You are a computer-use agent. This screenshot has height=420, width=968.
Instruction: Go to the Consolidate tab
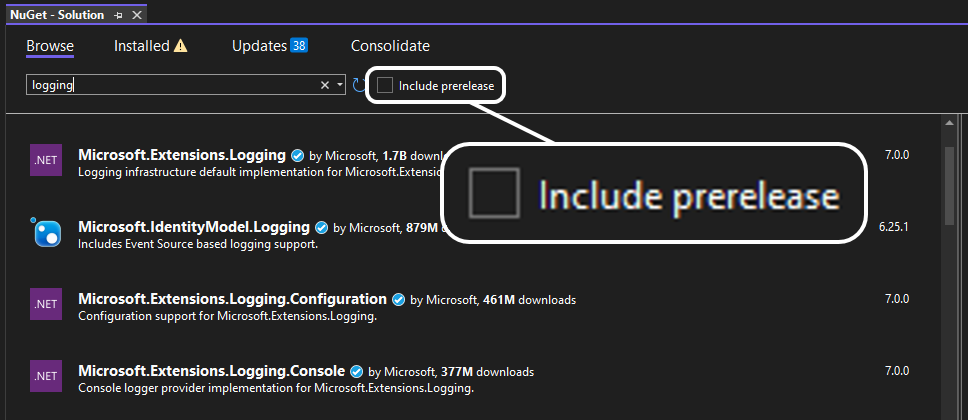[390, 46]
